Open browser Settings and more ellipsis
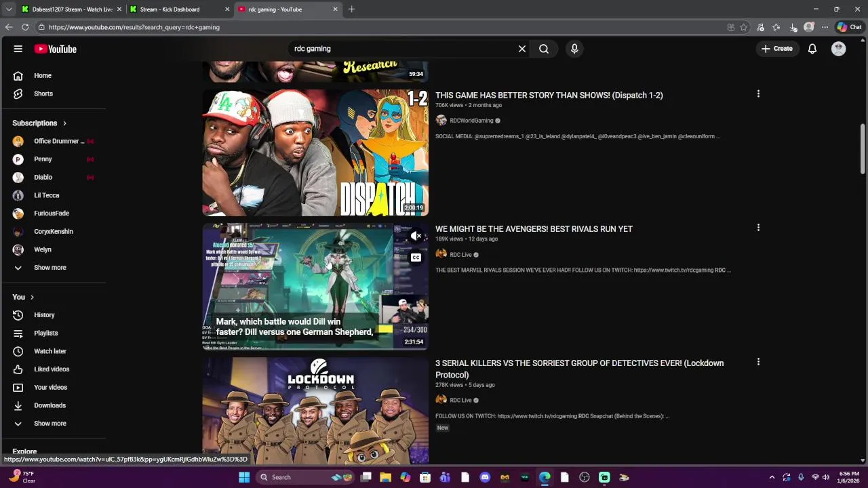This screenshot has width=868, height=488. coord(825,27)
